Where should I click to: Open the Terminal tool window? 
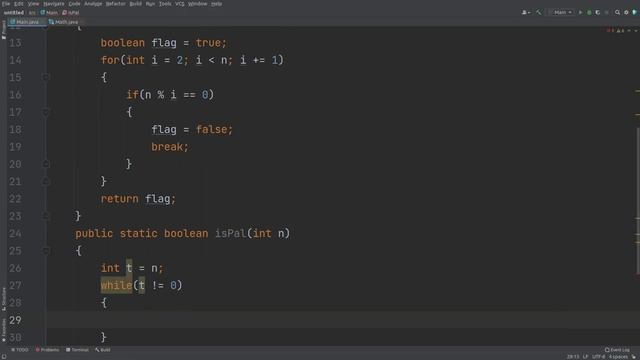click(77, 350)
